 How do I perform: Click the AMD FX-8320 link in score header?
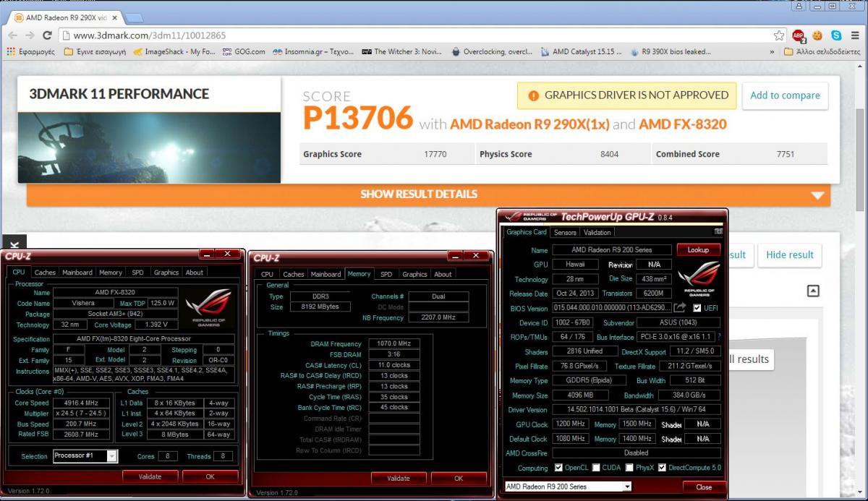683,124
